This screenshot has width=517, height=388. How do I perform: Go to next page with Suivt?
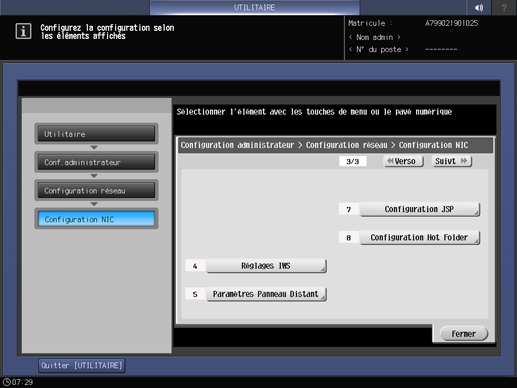452,161
